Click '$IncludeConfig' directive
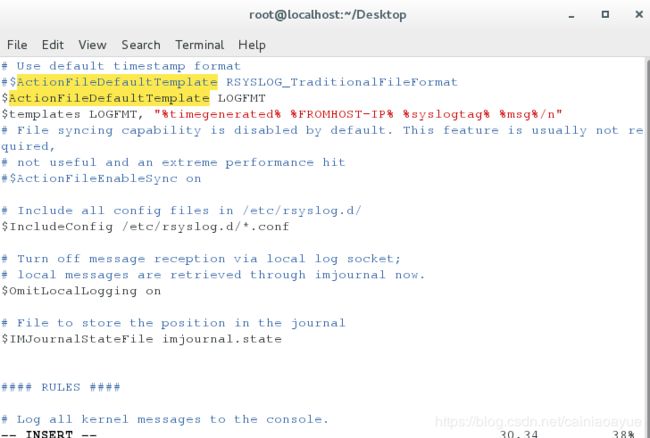This screenshot has width=650, height=438. (x=57, y=227)
